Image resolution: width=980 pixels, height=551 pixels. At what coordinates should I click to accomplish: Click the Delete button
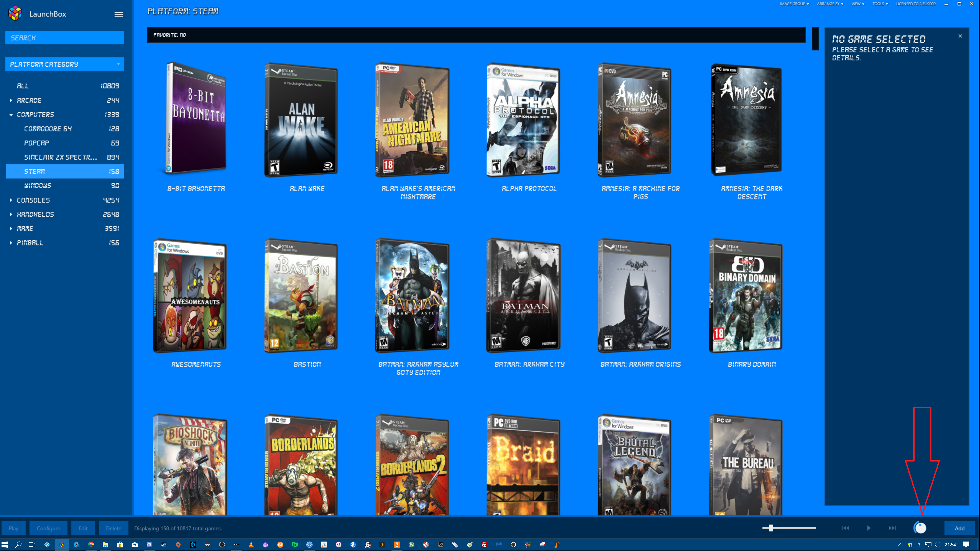tap(113, 528)
